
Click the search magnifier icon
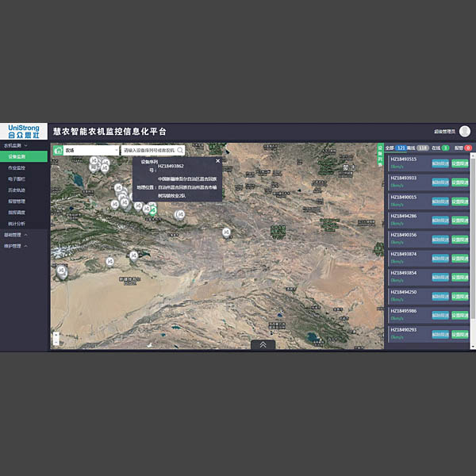click(x=180, y=149)
